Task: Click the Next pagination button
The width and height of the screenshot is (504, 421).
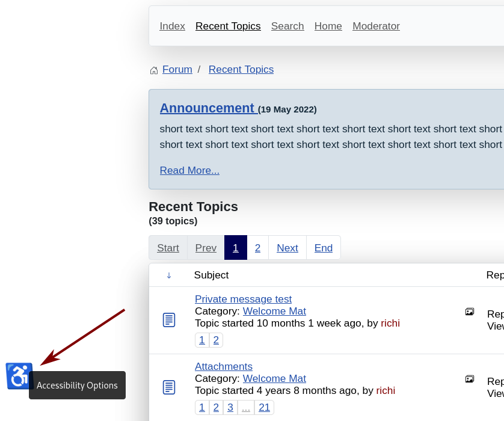Action: pyautogui.click(x=287, y=248)
